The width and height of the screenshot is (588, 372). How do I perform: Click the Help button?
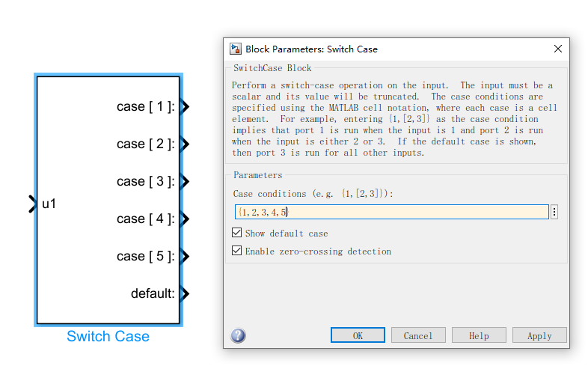pyautogui.click(x=479, y=335)
